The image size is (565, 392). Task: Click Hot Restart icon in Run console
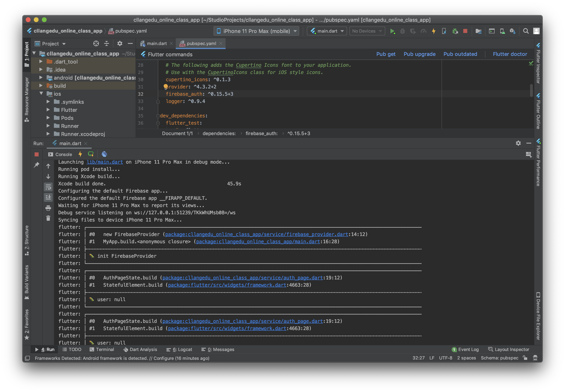click(x=91, y=154)
